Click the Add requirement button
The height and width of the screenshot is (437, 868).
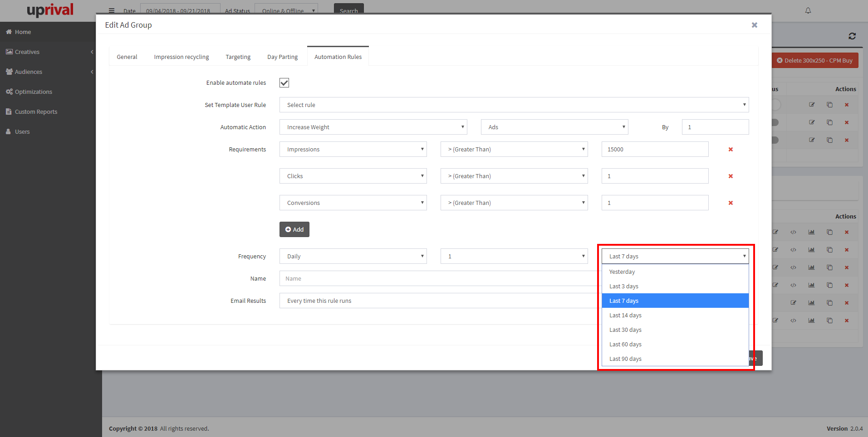294,229
